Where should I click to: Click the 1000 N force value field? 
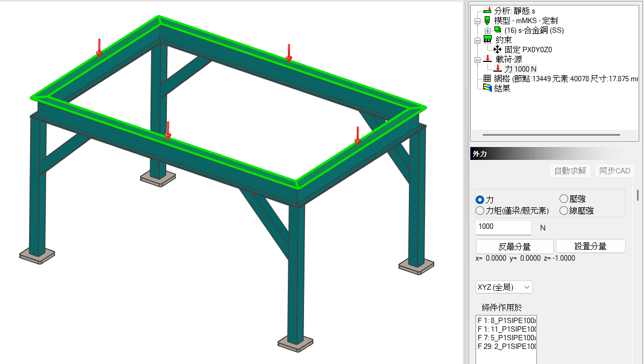click(504, 227)
